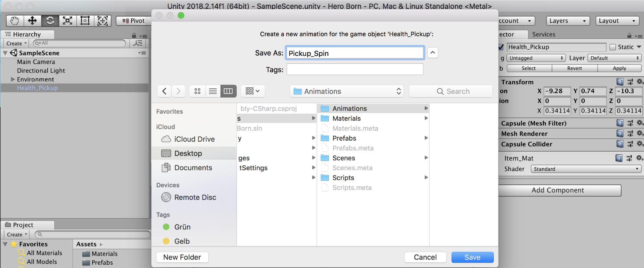Open Mesh Renderer preset icon
The width and height of the screenshot is (644, 268).
point(630,133)
